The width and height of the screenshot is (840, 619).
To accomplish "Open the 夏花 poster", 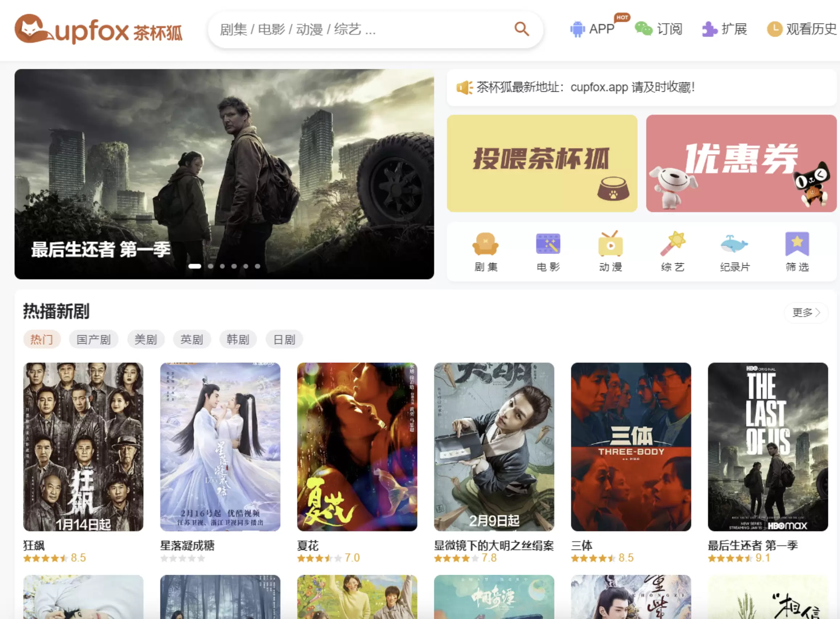I will point(357,447).
